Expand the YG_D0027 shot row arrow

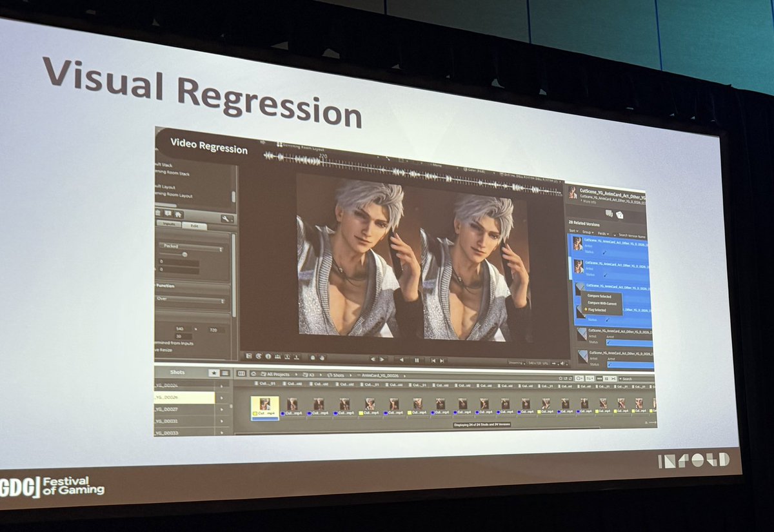(x=221, y=409)
